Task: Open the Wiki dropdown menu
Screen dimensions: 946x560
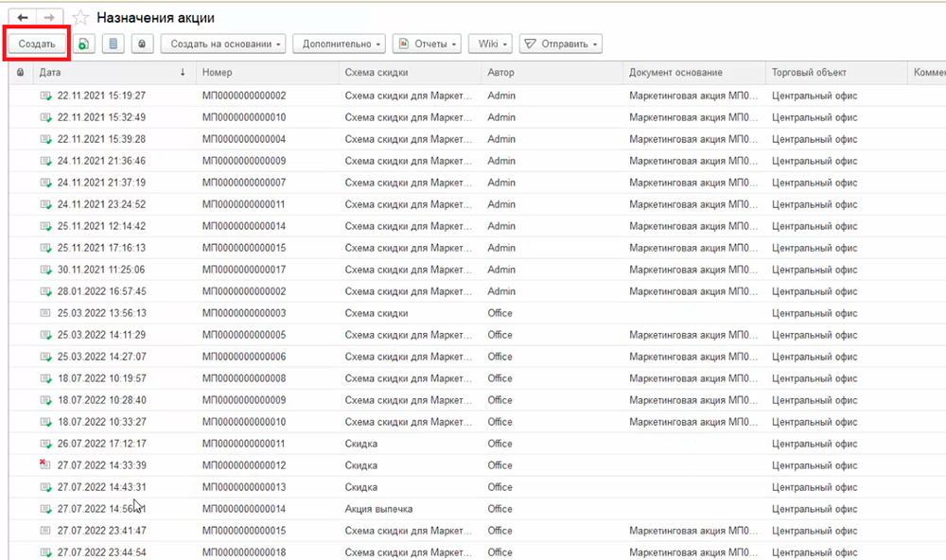Action: click(492, 44)
